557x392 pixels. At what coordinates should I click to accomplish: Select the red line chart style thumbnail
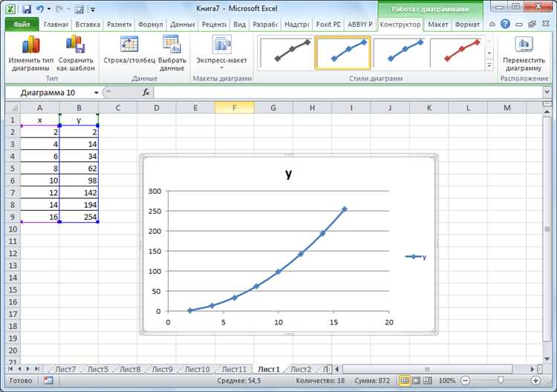[457, 53]
